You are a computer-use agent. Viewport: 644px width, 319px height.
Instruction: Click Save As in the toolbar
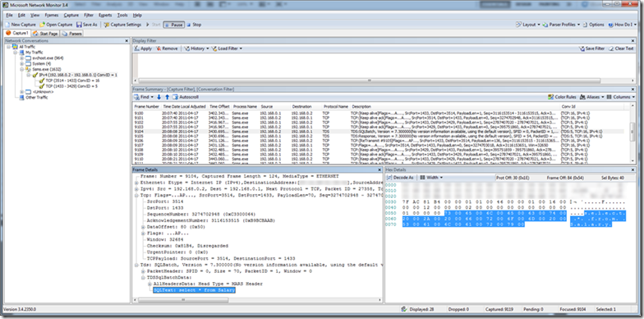pyautogui.click(x=87, y=25)
